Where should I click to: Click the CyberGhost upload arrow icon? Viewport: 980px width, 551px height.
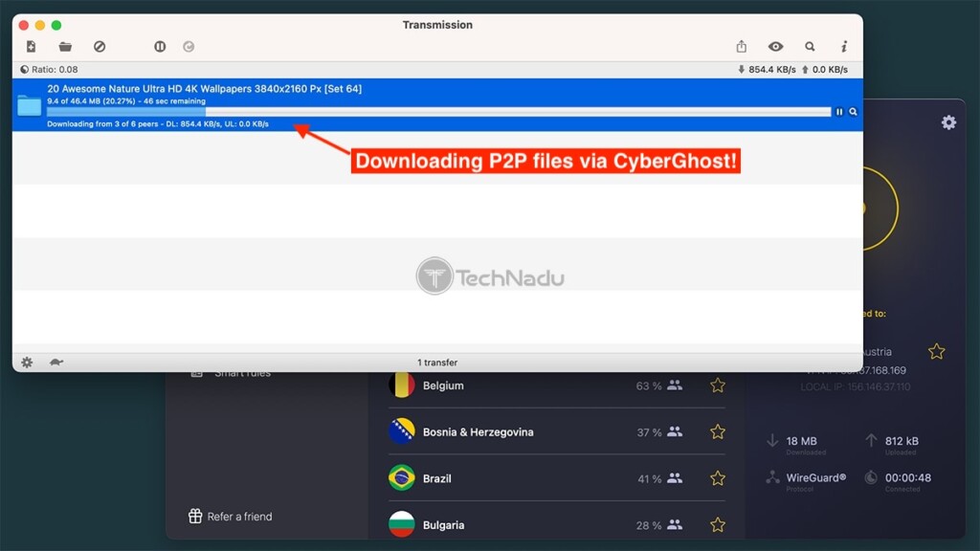point(871,440)
